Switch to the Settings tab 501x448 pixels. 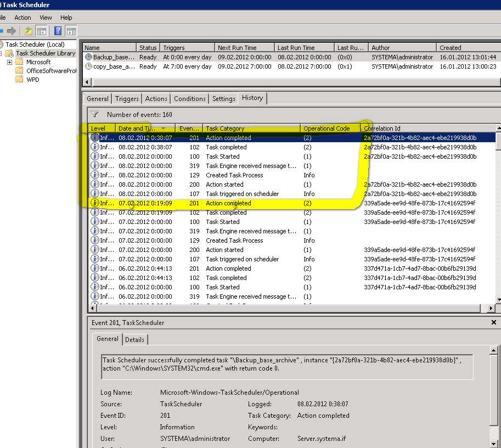click(x=224, y=99)
